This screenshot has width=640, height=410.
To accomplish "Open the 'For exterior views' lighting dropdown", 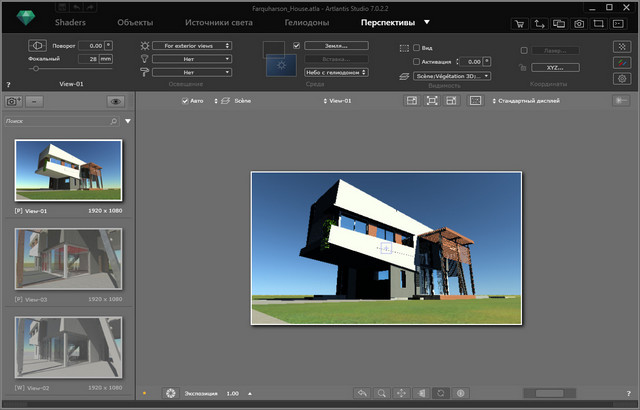I will pos(191,46).
